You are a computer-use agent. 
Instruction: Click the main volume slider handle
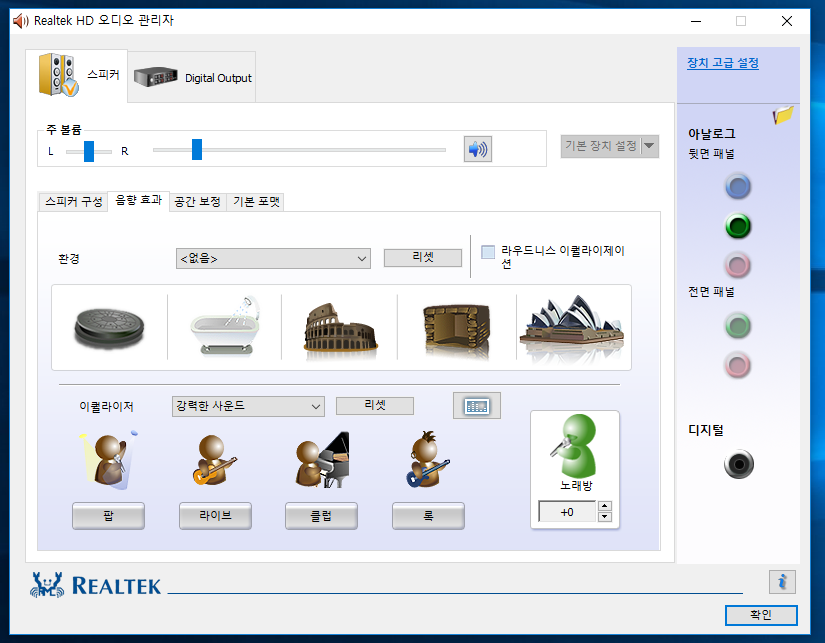(197, 150)
